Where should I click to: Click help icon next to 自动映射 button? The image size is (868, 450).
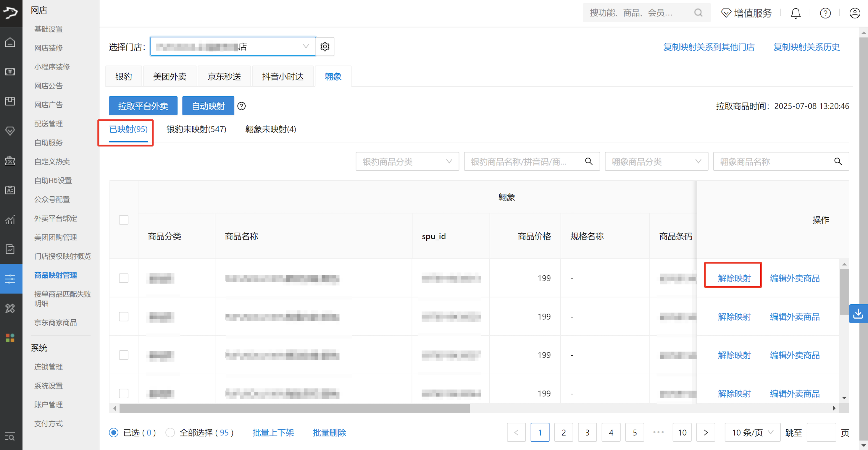pyautogui.click(x=241, y=106)
